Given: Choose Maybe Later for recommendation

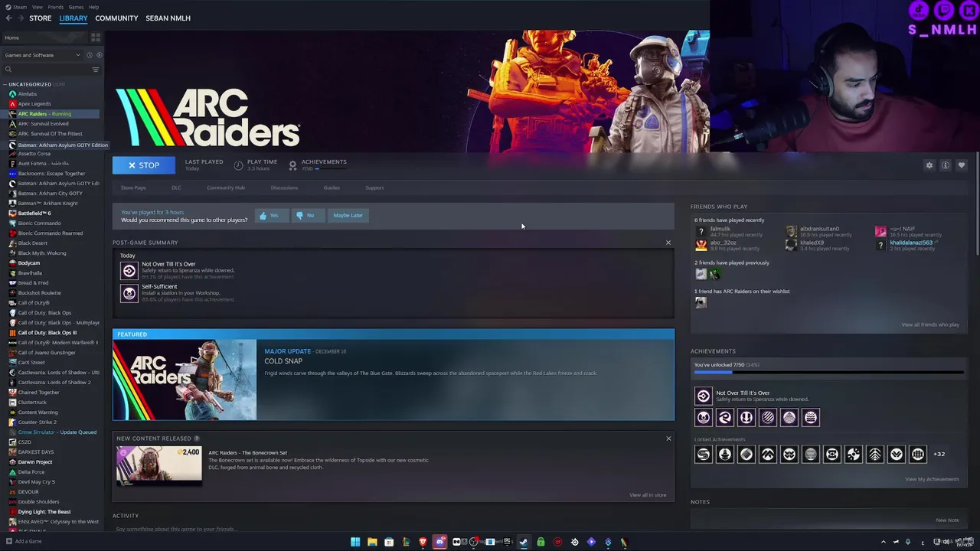Looking at the screenshot, I should pyautogui.click(x=348, y=215).
